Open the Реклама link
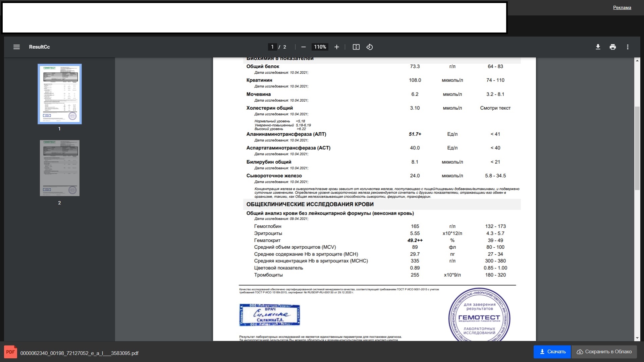This screenshot has height=362, width=644. (x=622, y=7)
